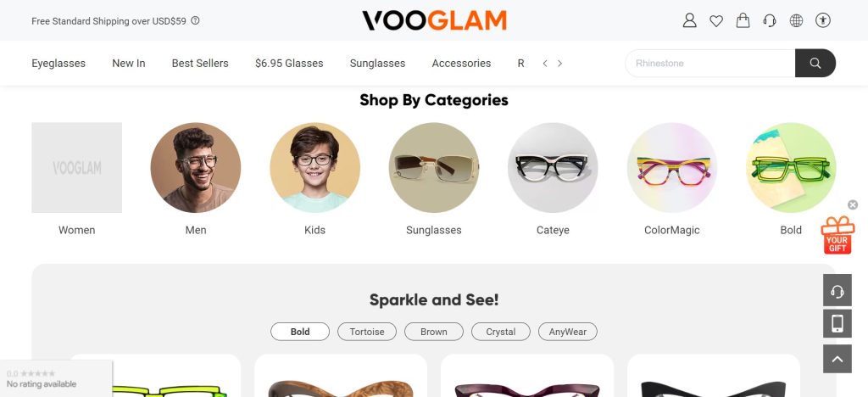Open language globe icon
Screen dimensions: 868x397
(x=796, y=21)
